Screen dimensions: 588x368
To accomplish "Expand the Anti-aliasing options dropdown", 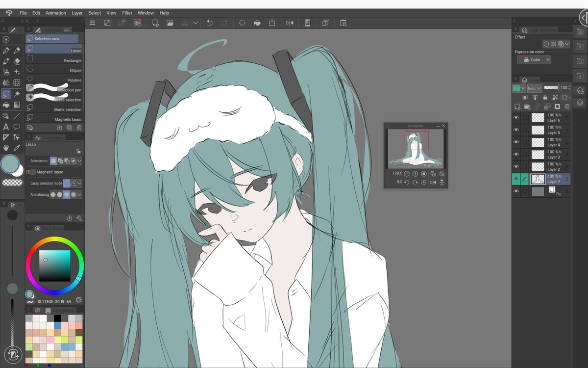I will point(79,195).
